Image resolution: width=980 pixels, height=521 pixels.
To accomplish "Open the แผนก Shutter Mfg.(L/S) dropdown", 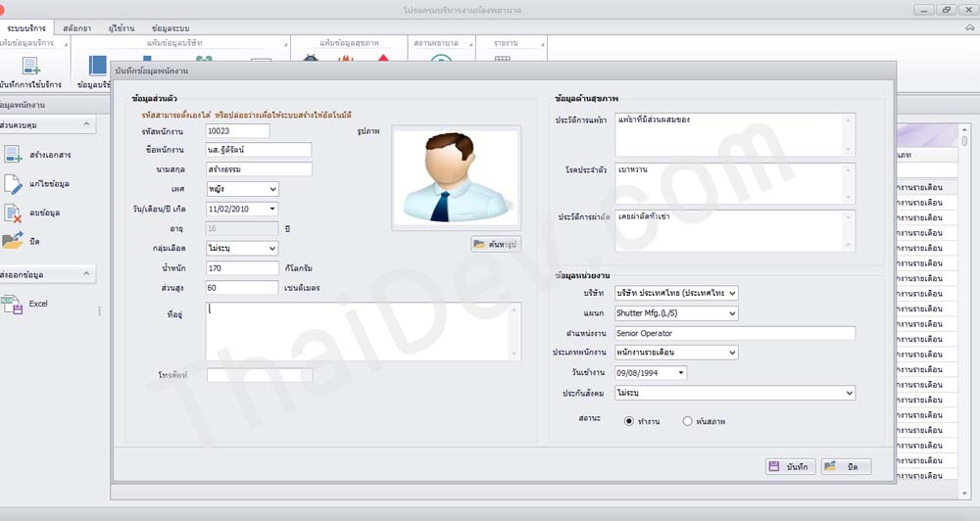I will (x=732, y=313).
